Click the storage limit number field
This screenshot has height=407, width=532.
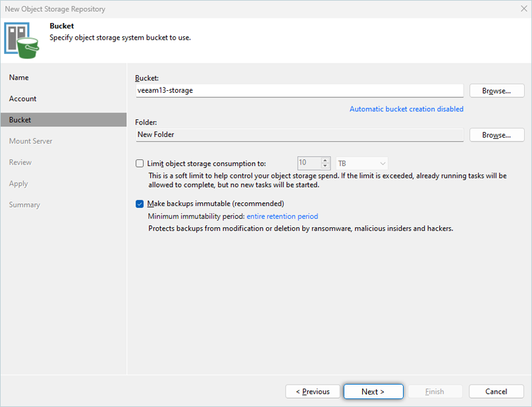point(308,163)
